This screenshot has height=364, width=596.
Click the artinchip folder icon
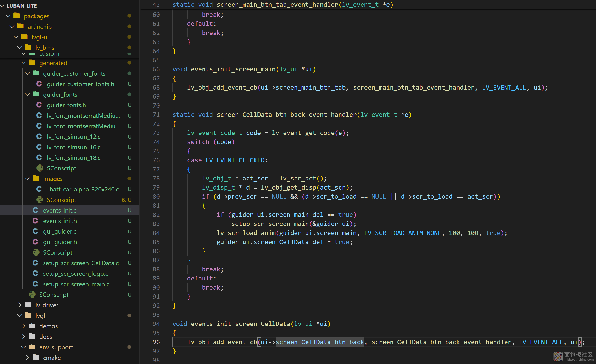point(21,26)
